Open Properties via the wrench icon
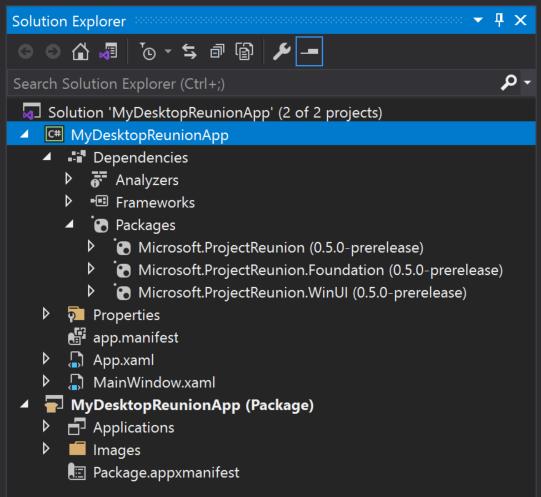The width and height of the screenshot is (541, 497). (x=282, y=52)
